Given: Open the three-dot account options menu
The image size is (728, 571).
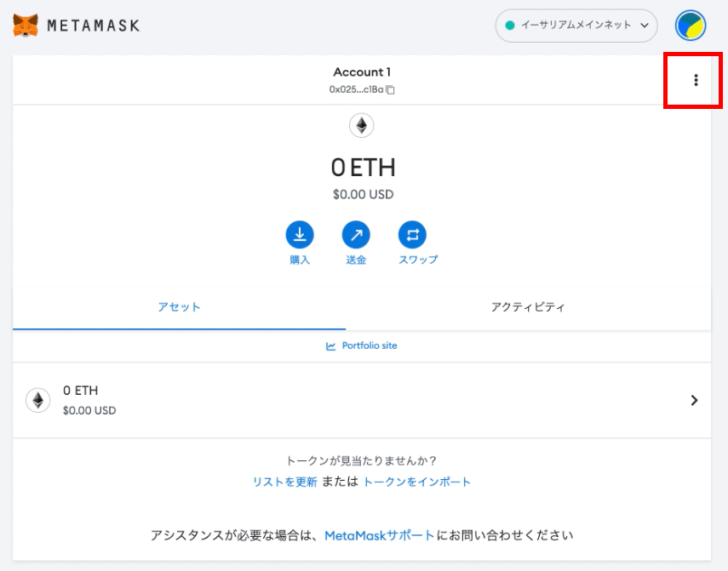Looking at the screenshot, I should coord(696,80).
